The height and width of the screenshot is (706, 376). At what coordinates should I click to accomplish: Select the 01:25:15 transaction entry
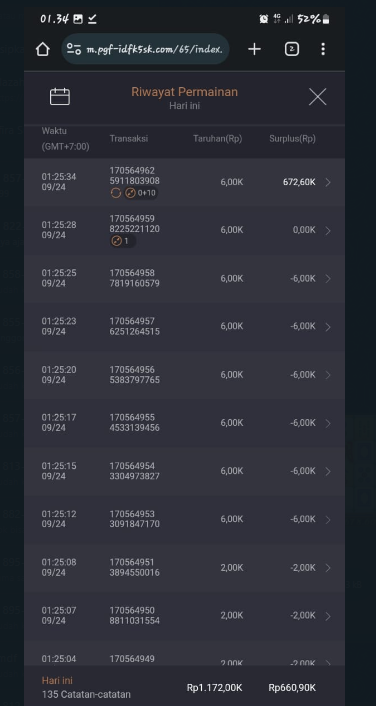point(185,471)
